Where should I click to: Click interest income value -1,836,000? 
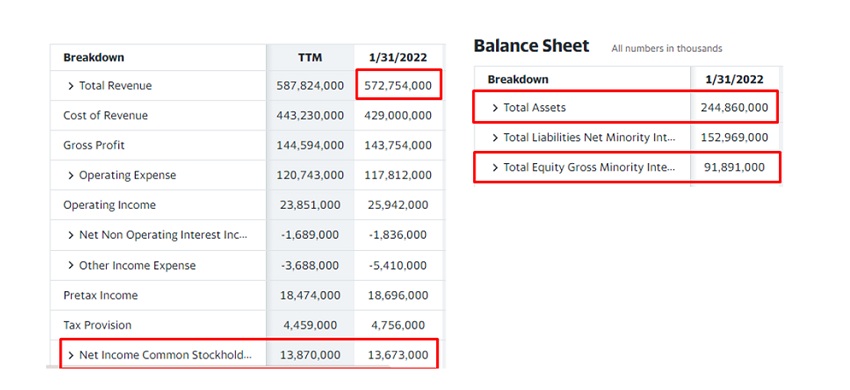pos(397,235)
